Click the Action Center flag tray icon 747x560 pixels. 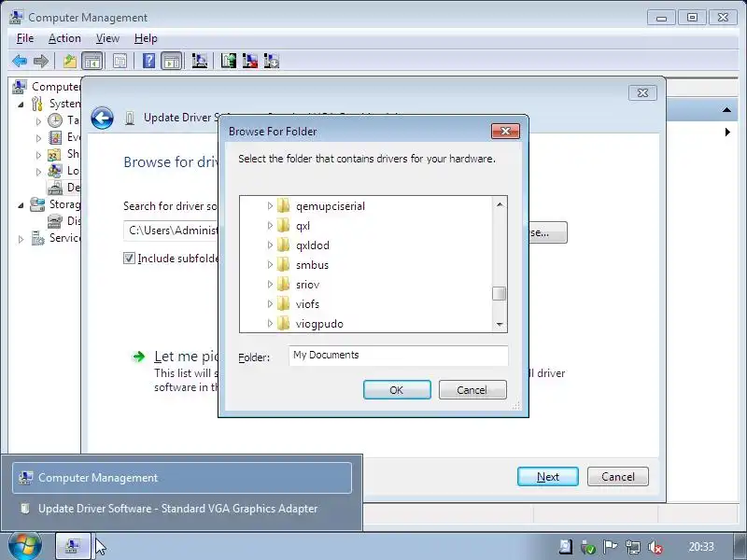[x=610, y=547]
